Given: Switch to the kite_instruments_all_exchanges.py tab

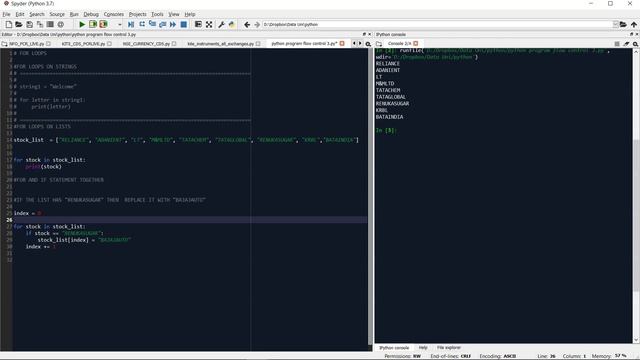Looking at the screenshot, I should point(220,44).
